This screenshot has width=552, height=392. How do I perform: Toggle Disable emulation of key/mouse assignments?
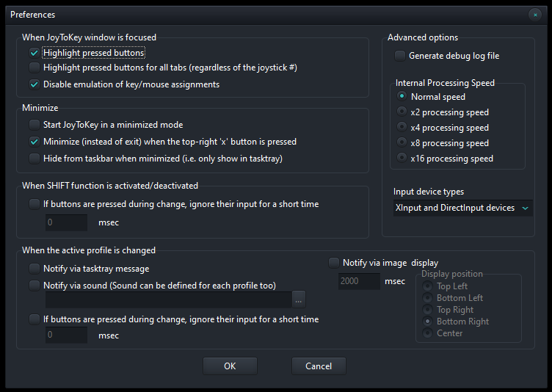click(x=34, y=84)
